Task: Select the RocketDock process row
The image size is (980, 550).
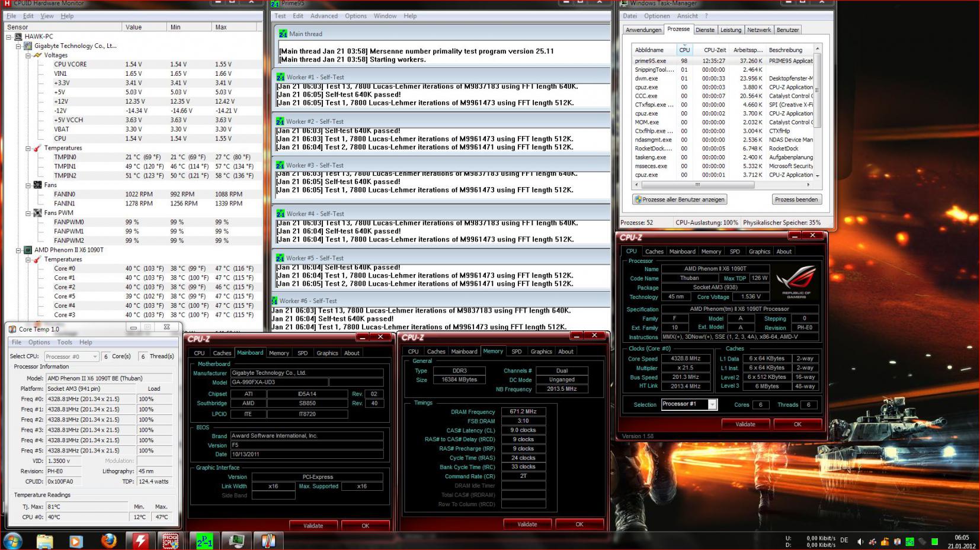Action: click(x=723, y=149)
